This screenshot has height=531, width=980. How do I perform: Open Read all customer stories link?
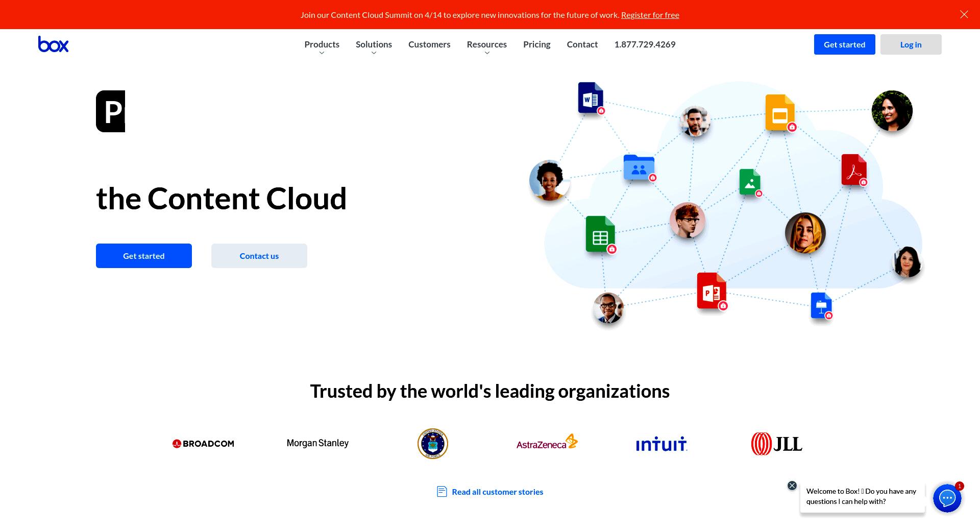click(x=498, y=492)
